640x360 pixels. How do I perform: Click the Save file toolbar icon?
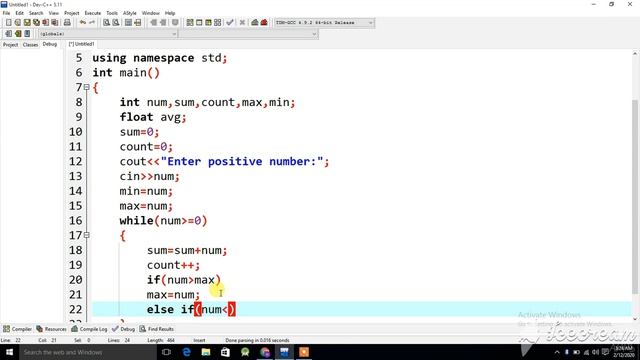point(27,22)
